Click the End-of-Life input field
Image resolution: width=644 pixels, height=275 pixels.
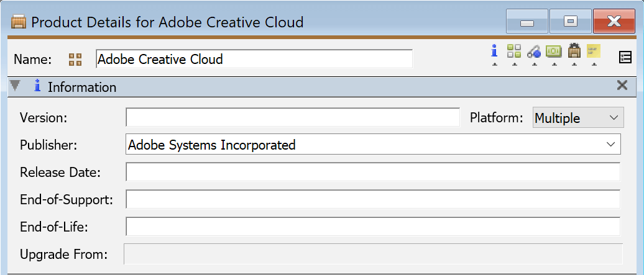(373, 227)
